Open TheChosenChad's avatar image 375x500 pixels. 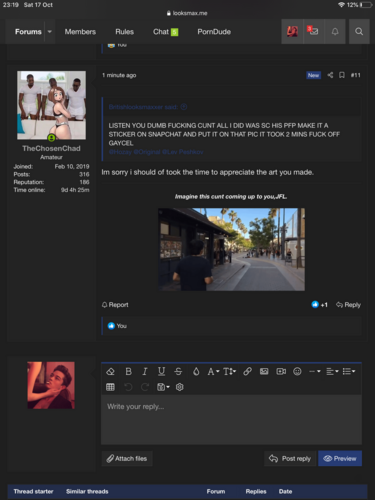point(51,105)
